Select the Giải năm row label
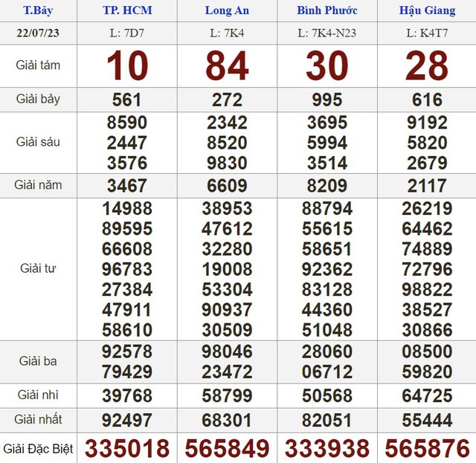Screen dimensions: 476x463 38,185
